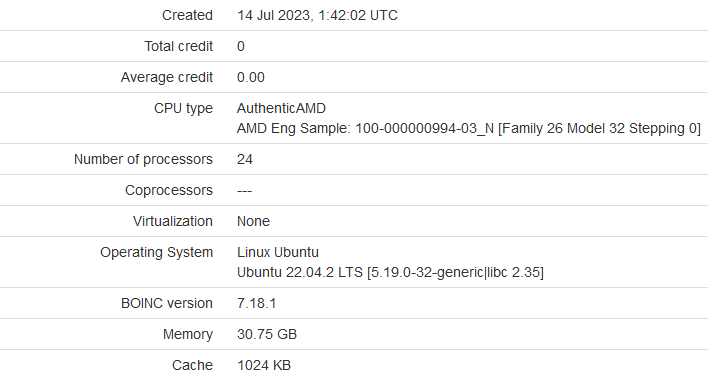Image resolution: width=708 pixels, height=380 pixels.
Task: Click the Ubuntu 22.04.2 LTS kernel line
Action: pos(390,273)
